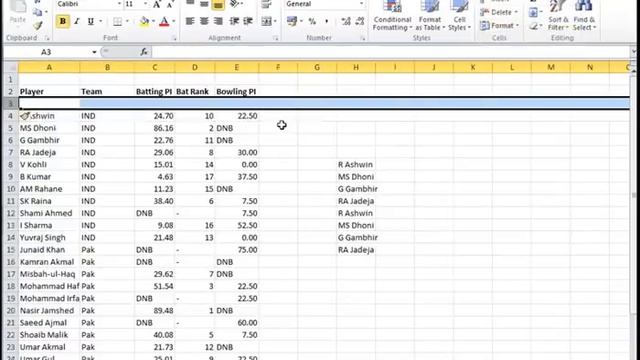Expand the formula bar
The height and width of the screenshot is (360, 640).
633,52
